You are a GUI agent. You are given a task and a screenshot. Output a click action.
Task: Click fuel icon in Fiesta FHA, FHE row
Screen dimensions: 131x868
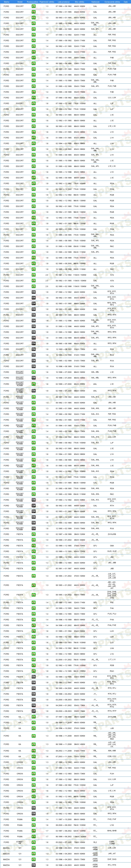pyautogui.click(x=34, y=625)
